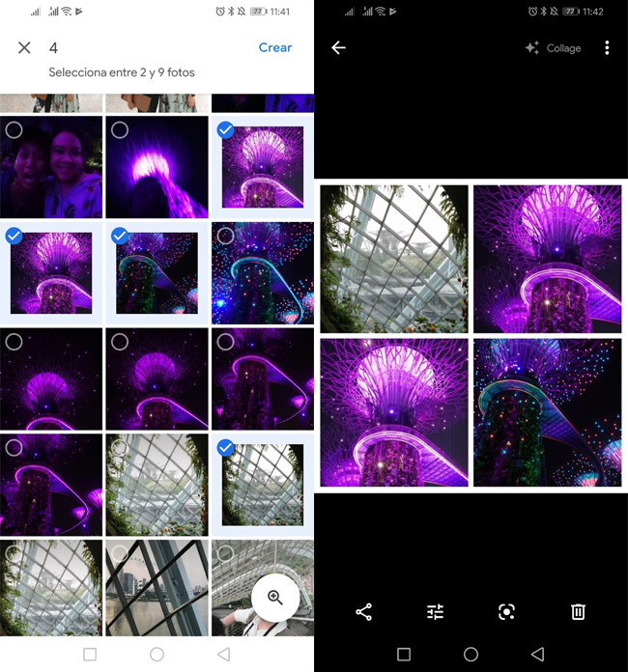Tap Crear to create the collage
The image size is (628, 672).
[275, 47]
